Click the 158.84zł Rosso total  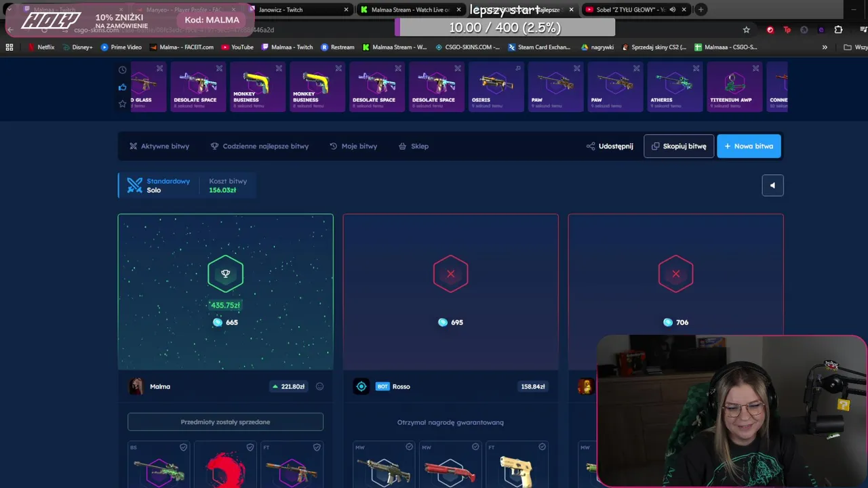(533, 387)
